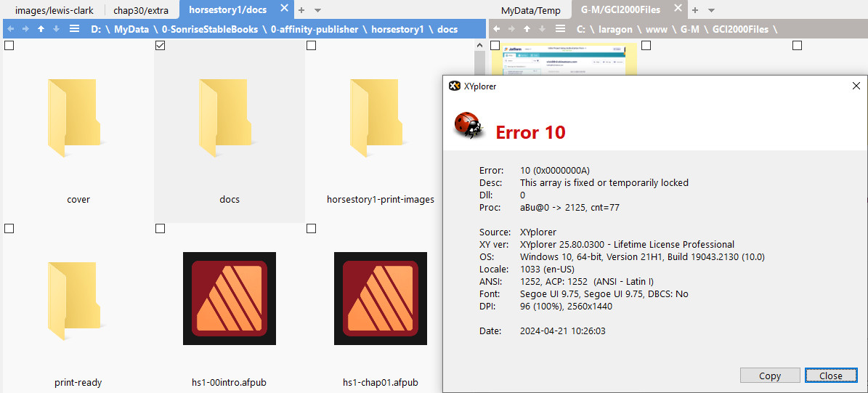Click the down arrow in right pane address bar
This screenshot has height=393, width=868.
[542, 29]
